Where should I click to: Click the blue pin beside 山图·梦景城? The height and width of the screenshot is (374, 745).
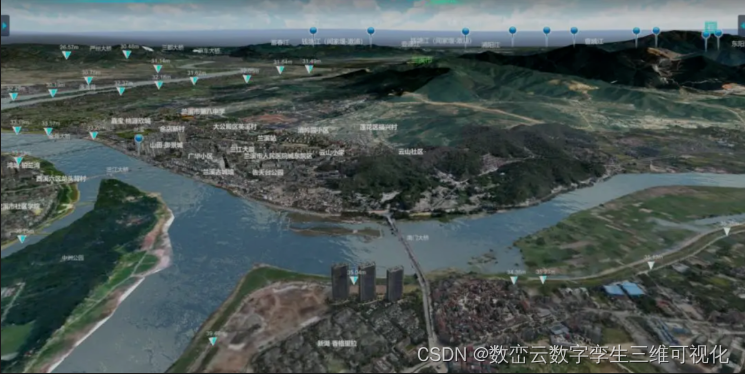click(139, 140)
